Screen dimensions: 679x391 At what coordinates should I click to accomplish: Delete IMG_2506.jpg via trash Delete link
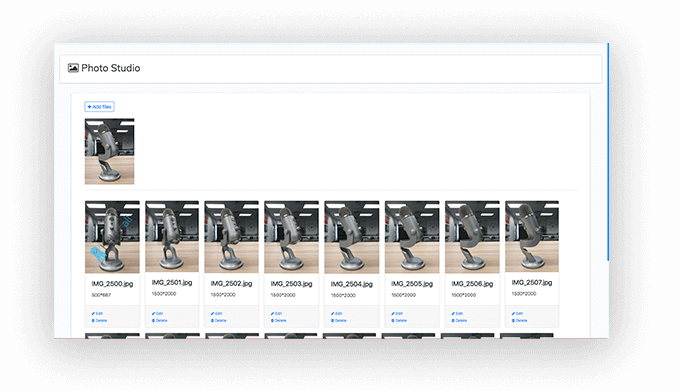(x=459, y=320)
